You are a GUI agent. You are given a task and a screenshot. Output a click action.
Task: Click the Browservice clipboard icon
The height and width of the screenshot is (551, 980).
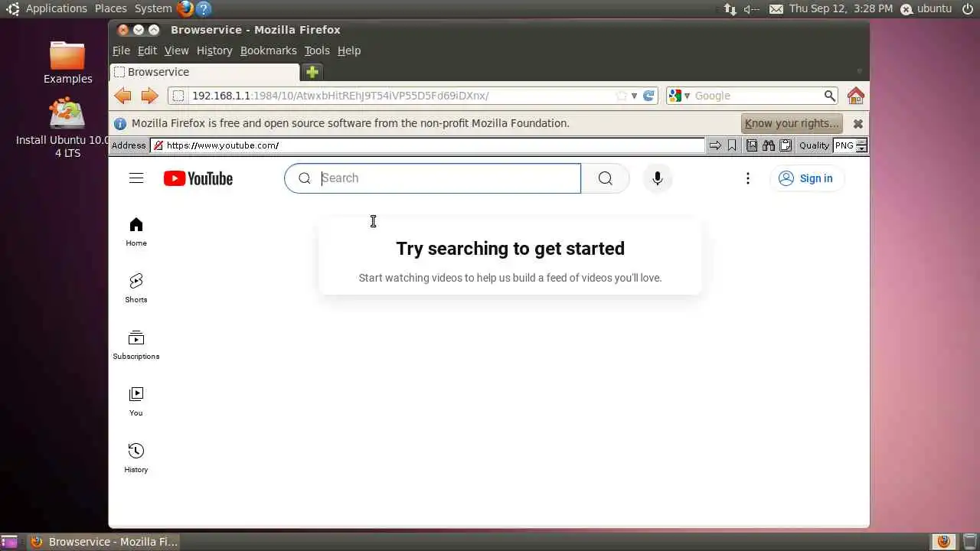click(x=785, y=145)
